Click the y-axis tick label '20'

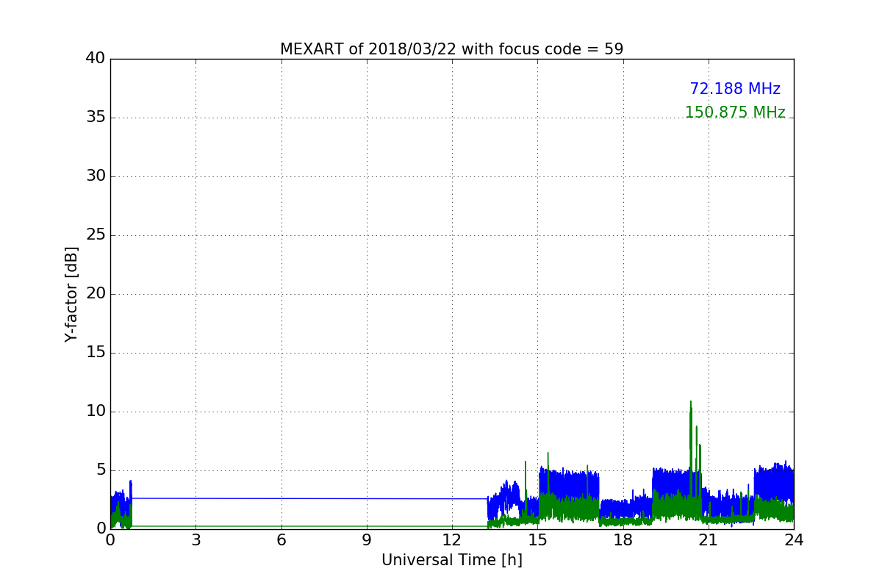click(96, 294)
